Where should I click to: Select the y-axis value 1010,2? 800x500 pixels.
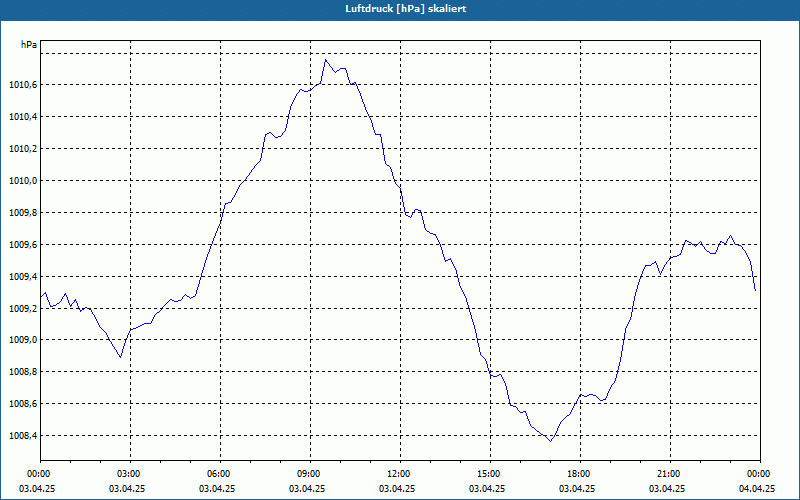(23, 149)
